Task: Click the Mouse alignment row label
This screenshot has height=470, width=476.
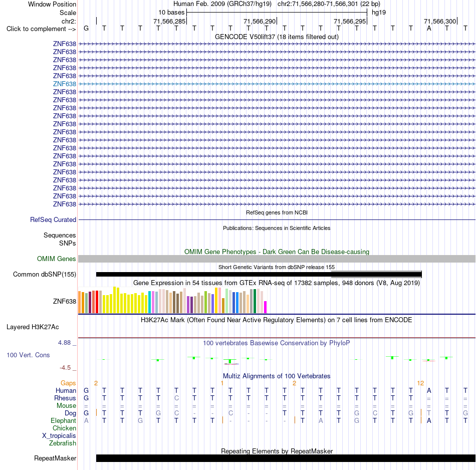Action: (x=66, y=406)
